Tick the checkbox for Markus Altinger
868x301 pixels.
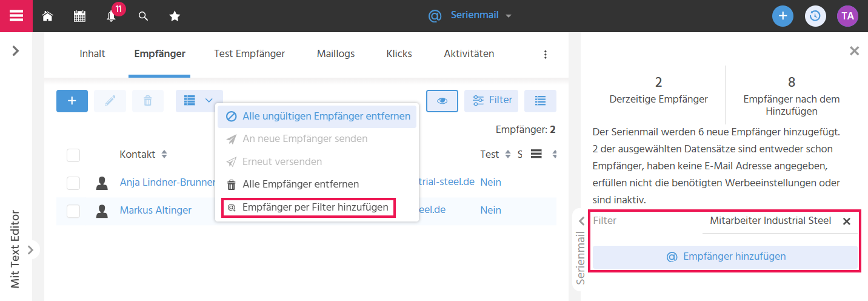tap(73, 211)
